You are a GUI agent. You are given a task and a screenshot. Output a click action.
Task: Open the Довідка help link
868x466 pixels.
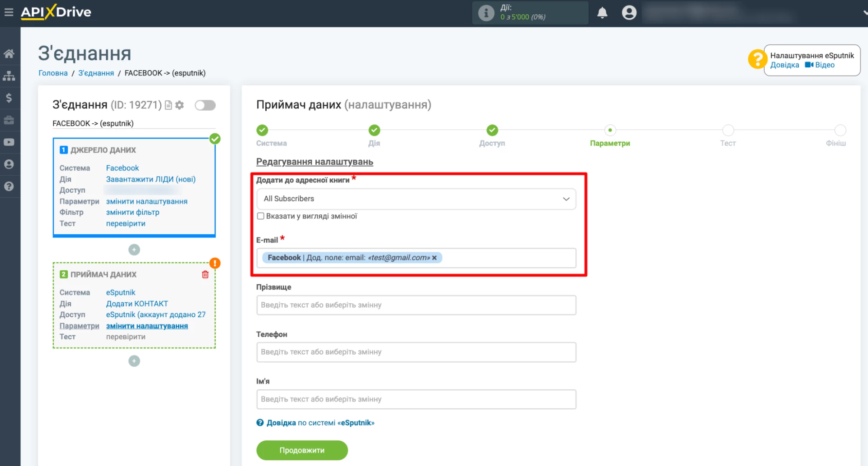784,65
